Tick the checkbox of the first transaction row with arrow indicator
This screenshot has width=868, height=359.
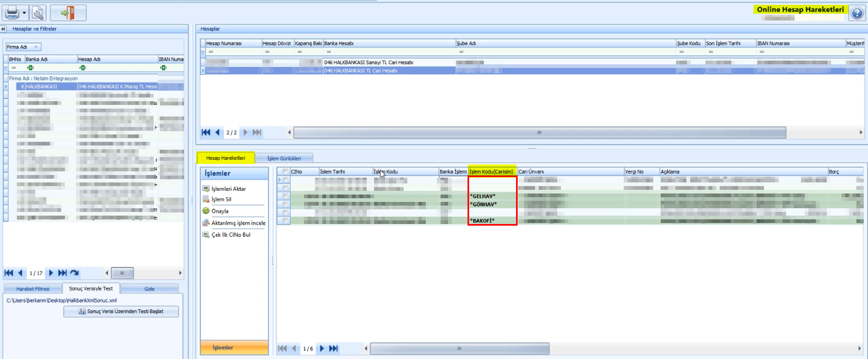coord(285,180)
